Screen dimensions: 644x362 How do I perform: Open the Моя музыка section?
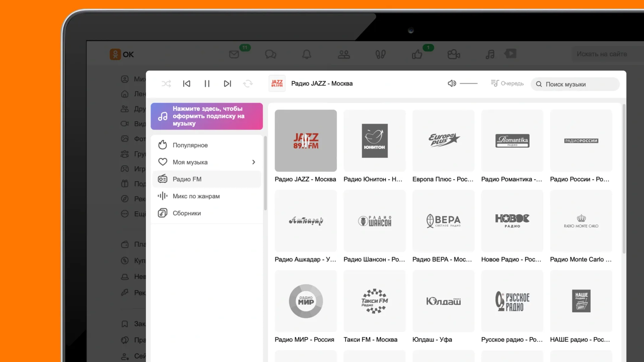[207, 162]
